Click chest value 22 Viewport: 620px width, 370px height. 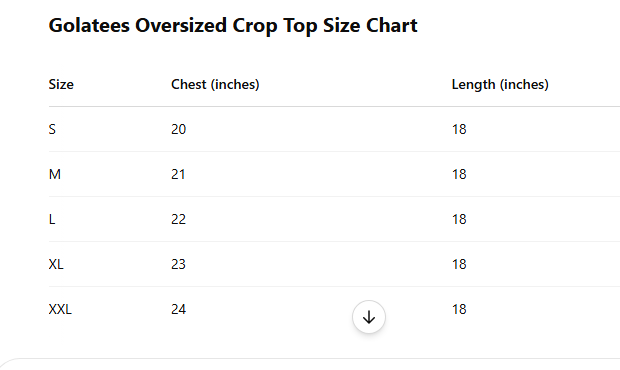178,219
